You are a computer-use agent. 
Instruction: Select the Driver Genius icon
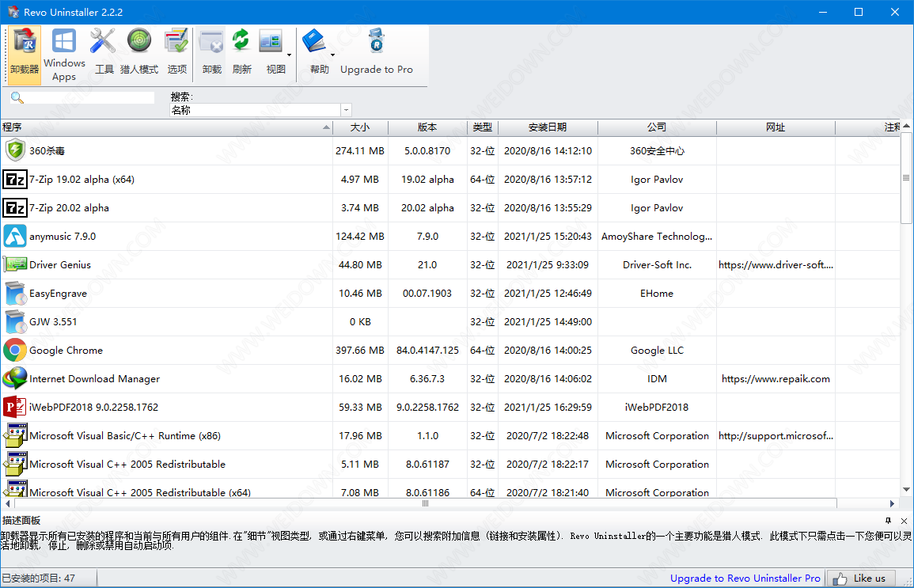pos(15,264)
